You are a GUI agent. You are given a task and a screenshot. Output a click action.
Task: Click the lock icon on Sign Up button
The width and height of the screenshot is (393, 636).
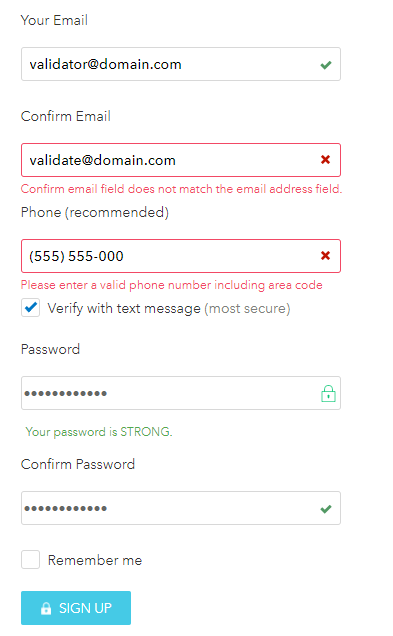coord(46,608)
